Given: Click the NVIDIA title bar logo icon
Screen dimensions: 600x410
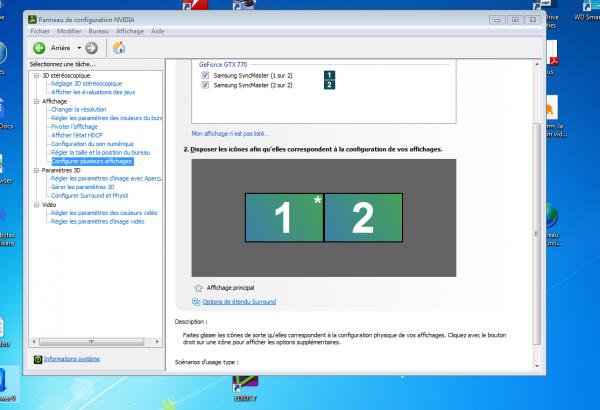Looking at the screenshot, I should click(33, 20).
